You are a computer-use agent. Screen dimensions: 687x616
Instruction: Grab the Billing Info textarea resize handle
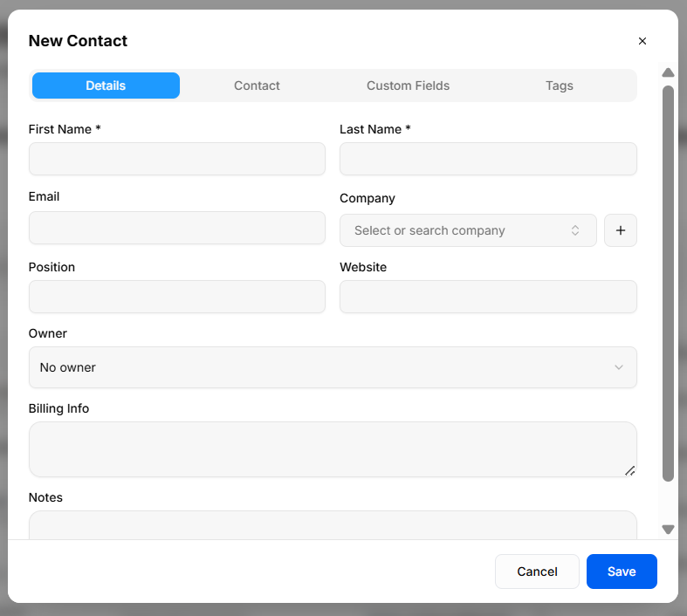point(629,471)
